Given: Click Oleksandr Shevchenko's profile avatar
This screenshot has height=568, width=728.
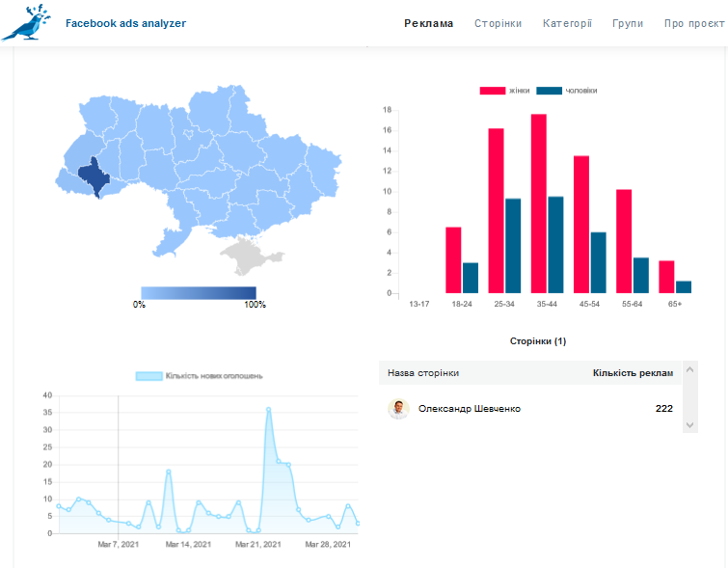Looking at the screenshot, I should pyautogui.click(x=398, y=409).
